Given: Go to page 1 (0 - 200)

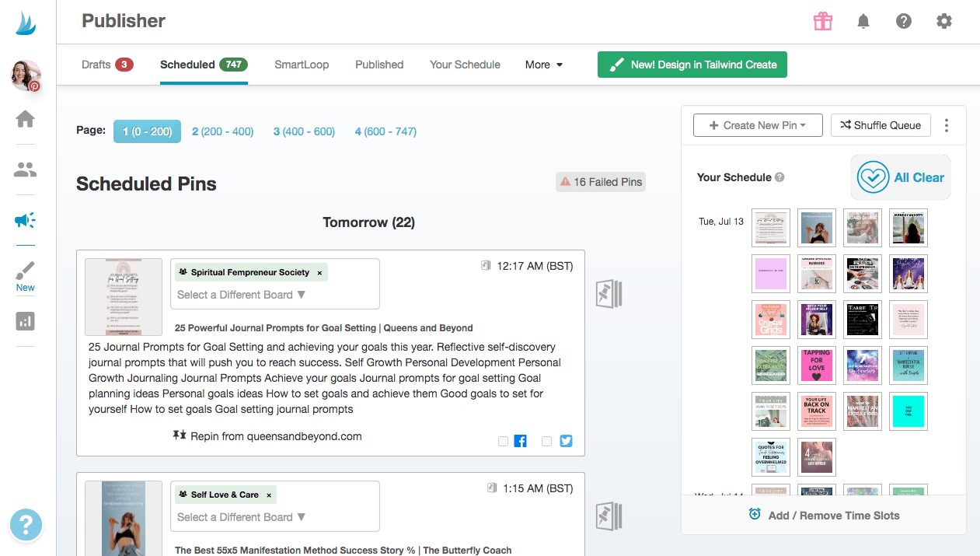Looking at the screenshot, I should click(x=148, y=131).
